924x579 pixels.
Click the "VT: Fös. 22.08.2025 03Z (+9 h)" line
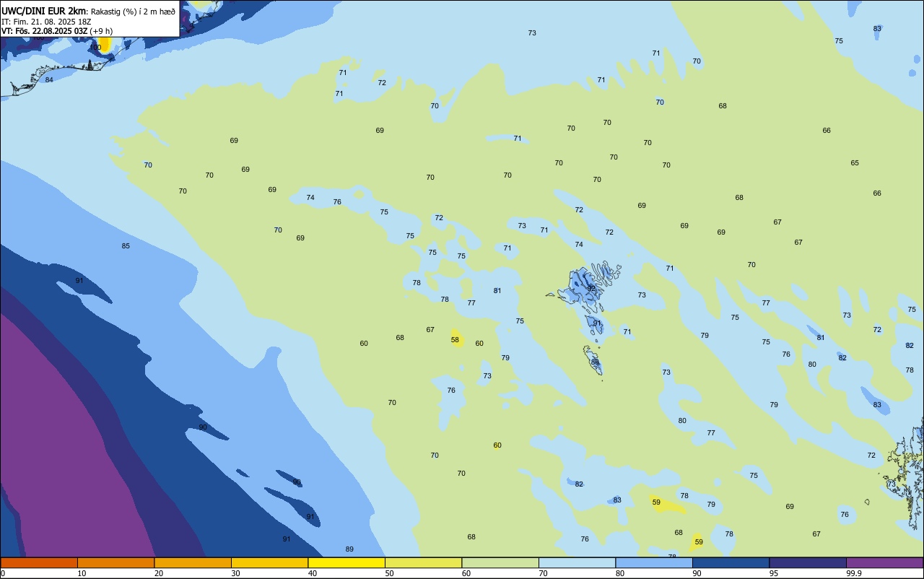[x=57, y=31]
